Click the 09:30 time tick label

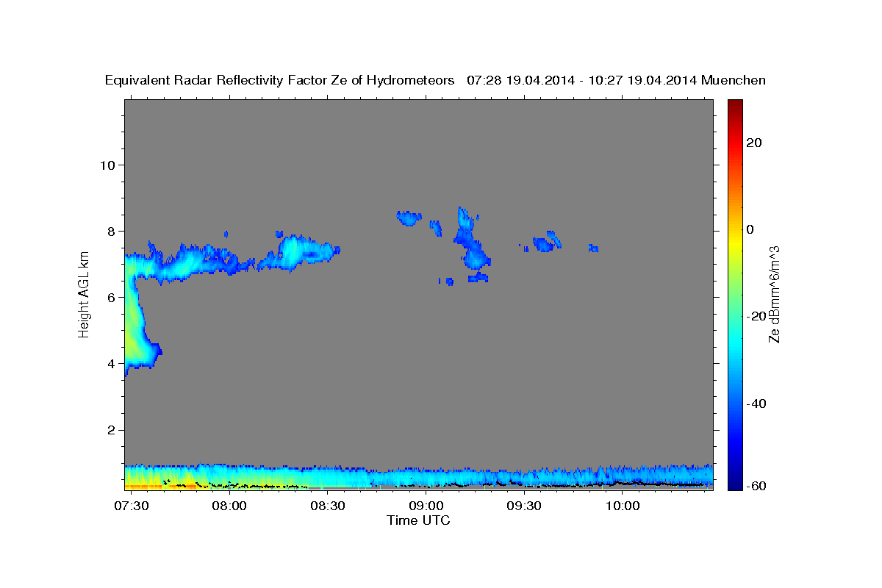click(525, 506)
